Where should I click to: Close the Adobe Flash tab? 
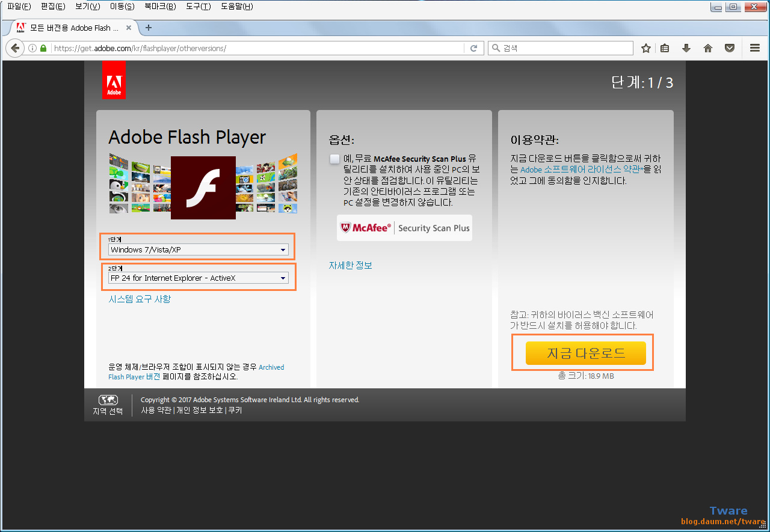(x=129, y=28)
